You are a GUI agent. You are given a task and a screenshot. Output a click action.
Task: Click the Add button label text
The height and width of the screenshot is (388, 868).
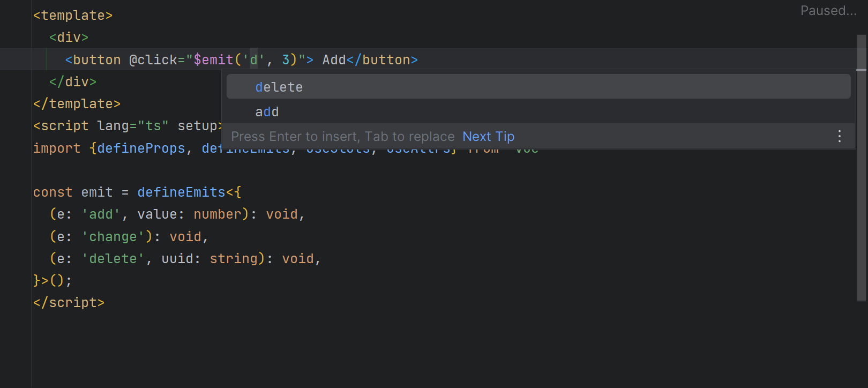tap(334, 59)
